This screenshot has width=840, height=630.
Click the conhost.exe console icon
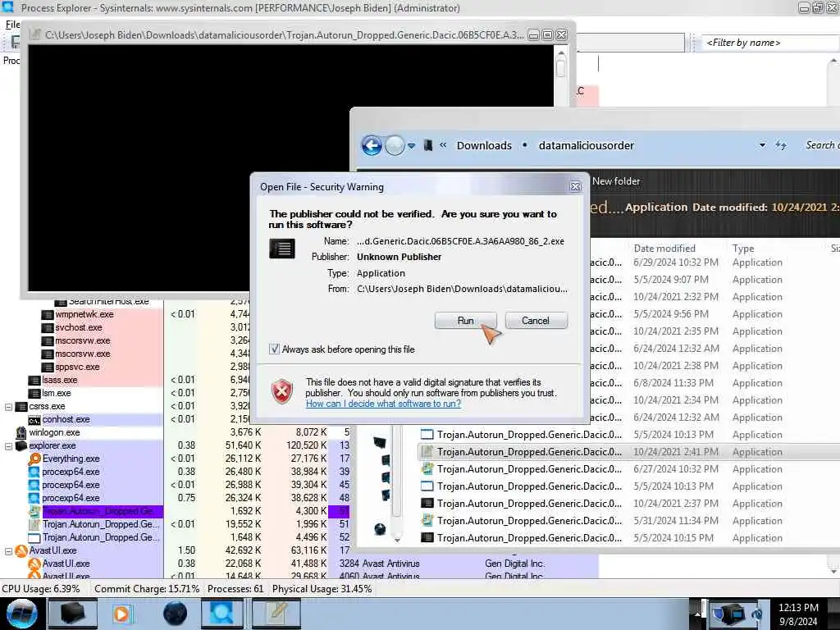34,419
